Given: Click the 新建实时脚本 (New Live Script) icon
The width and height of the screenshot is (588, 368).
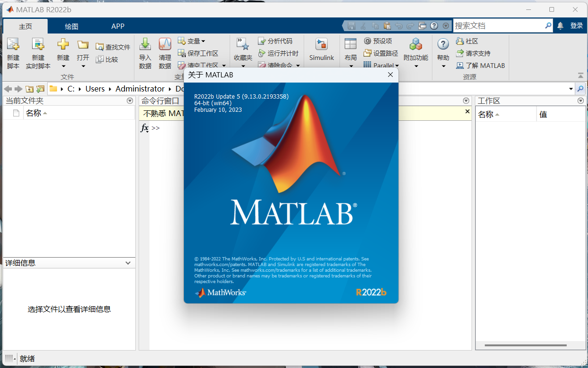Looking at the screenshot, I should coord(38,44).
